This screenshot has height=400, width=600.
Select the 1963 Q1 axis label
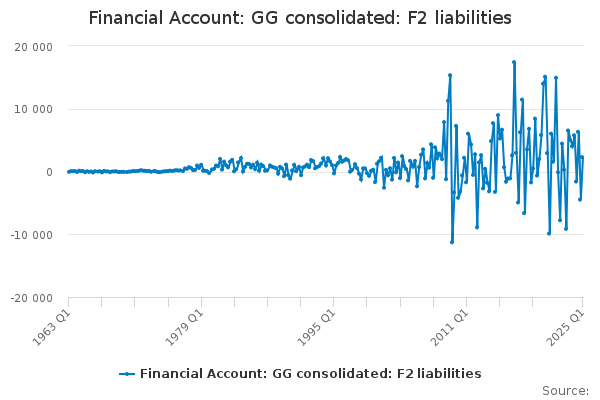(x=52, y=328)
